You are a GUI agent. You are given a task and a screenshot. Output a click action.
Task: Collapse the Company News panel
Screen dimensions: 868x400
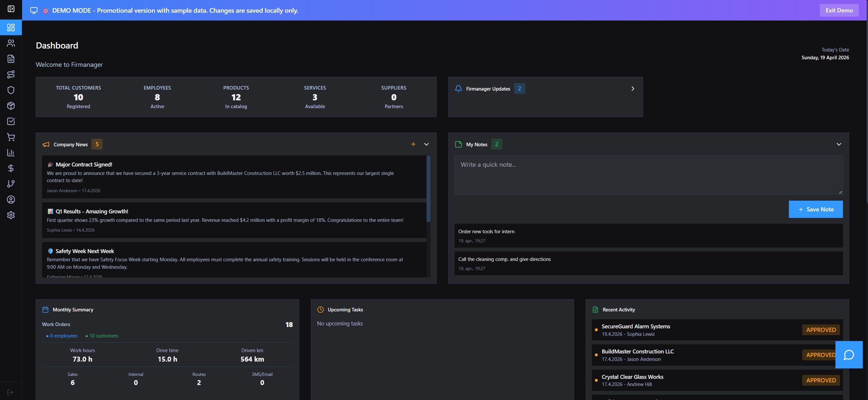tap(426, 144)
